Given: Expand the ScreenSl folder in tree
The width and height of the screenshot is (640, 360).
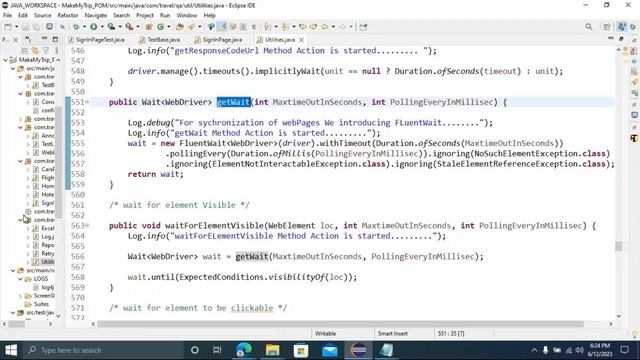Looking at the screenshot, I should click(20, 296).
